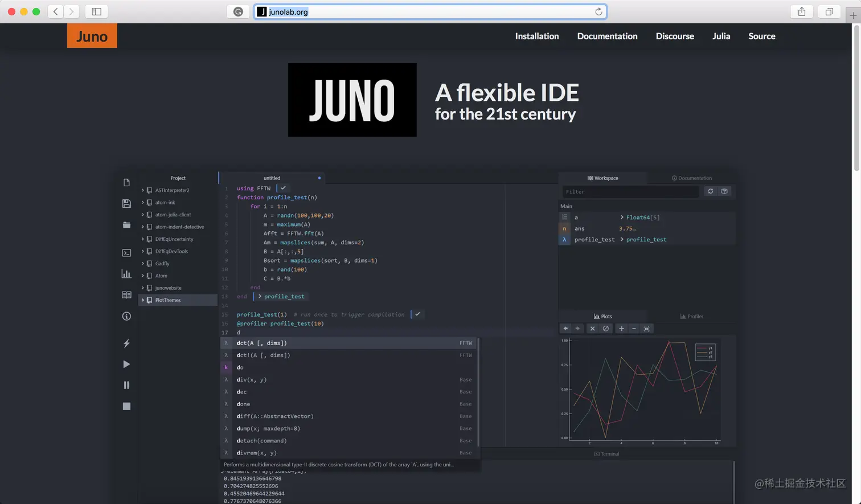Open the REPL console icon
The height and width of the screenshot is (504, 861).
tap(126, 253)
